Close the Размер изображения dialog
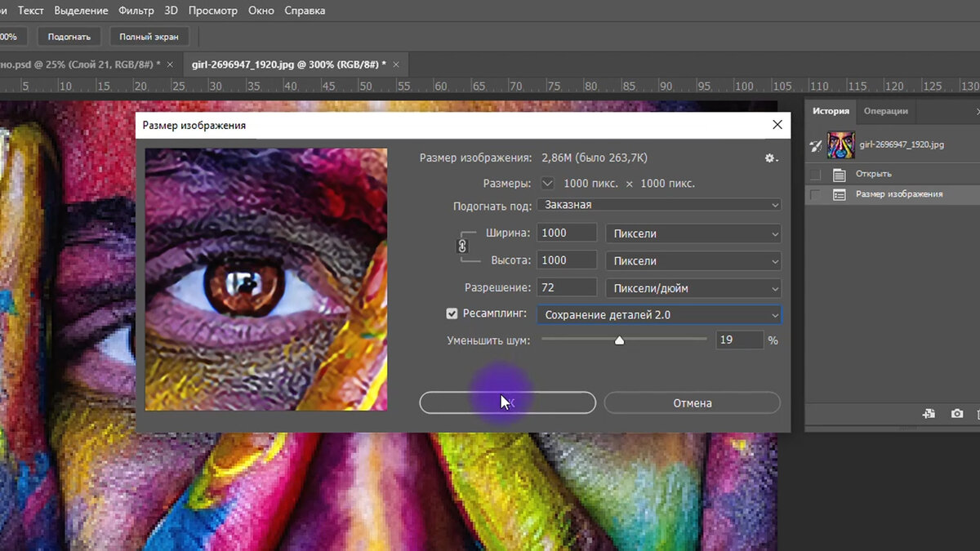The image size is (980, 551). [777, 125]
